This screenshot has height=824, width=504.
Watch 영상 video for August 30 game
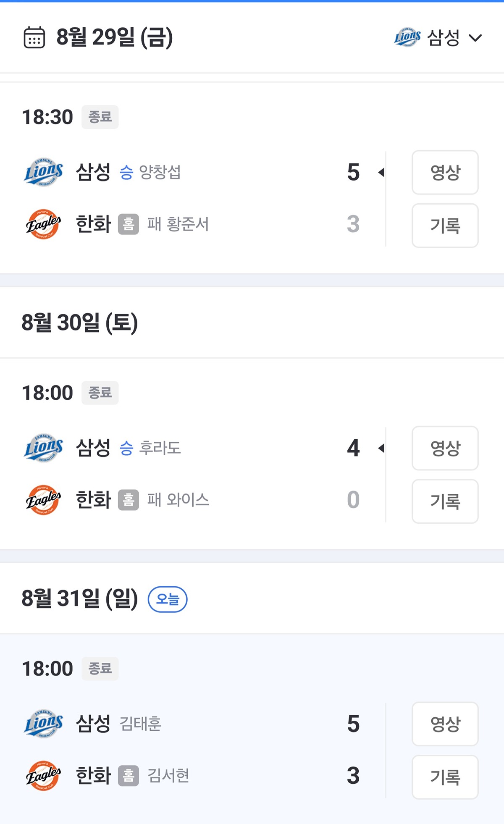(445, 448)
